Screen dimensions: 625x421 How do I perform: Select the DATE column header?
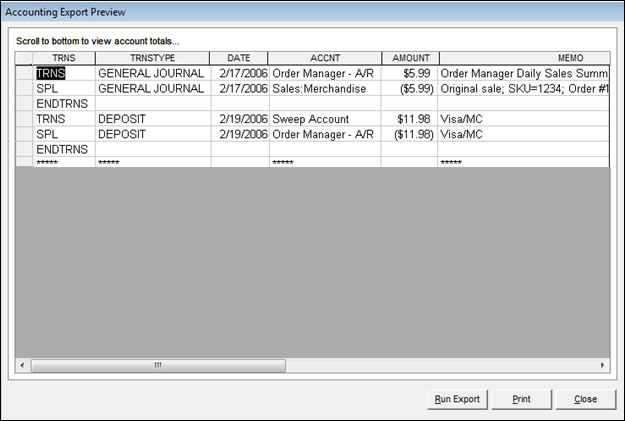click(239, 58)
